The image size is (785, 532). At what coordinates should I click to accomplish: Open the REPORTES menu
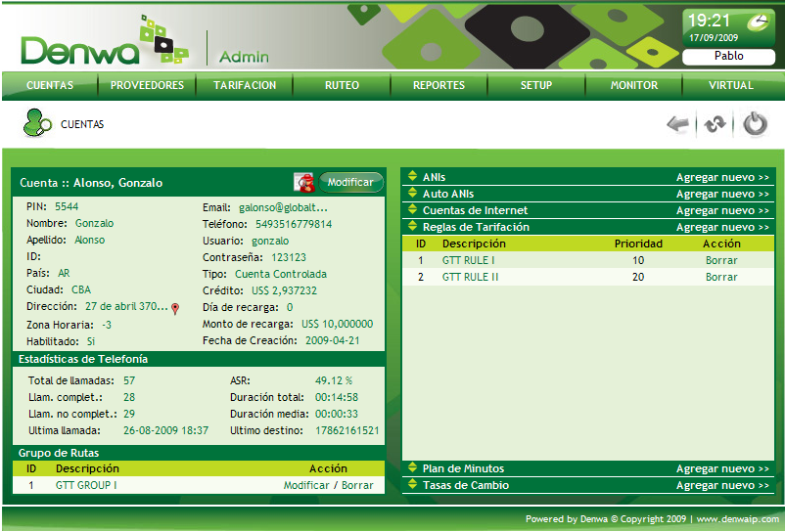coord(439,86)
